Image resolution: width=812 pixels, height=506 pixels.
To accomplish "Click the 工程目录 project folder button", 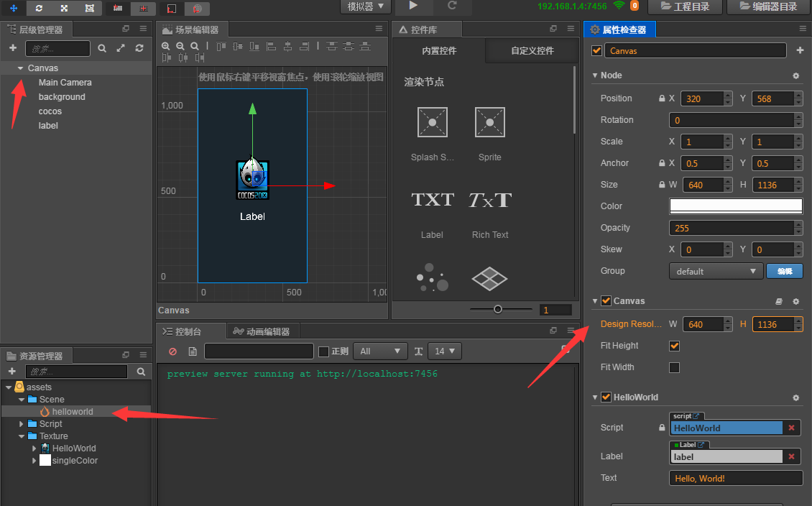I will 685,6.
